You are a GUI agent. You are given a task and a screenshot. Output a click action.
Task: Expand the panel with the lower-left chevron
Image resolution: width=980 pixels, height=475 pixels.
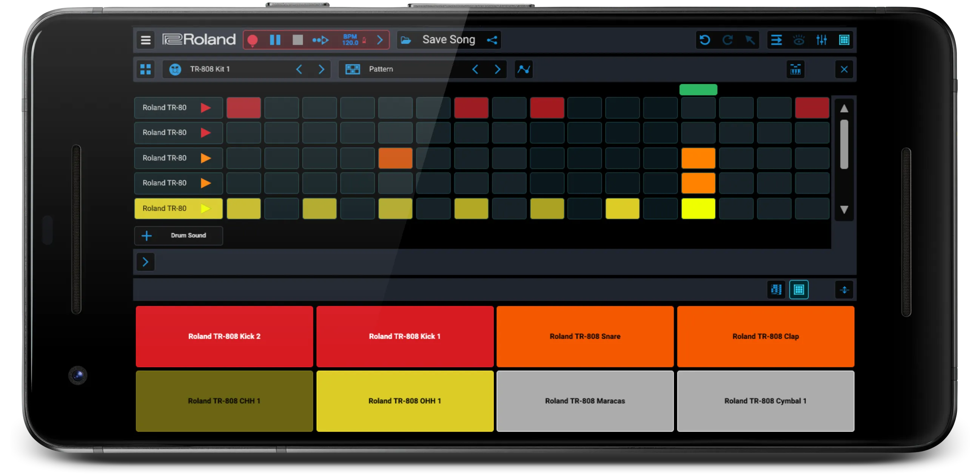[145, 262]
